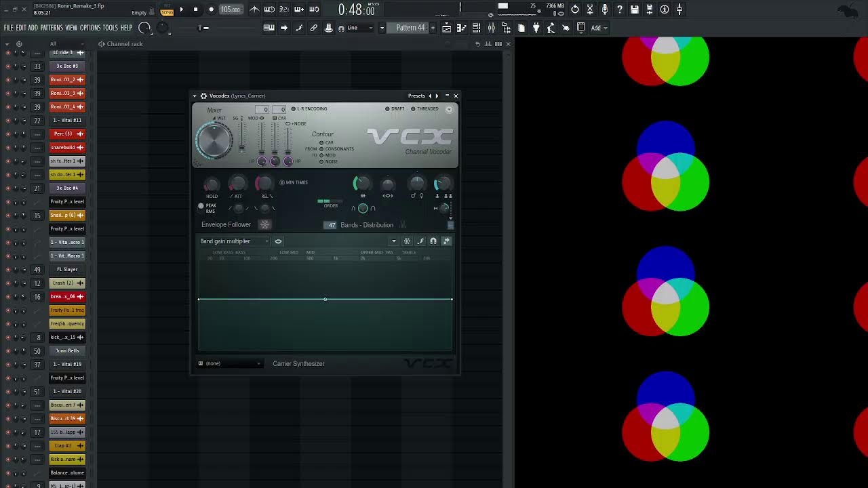Open the PATTERNS menu

coord(52,28)
